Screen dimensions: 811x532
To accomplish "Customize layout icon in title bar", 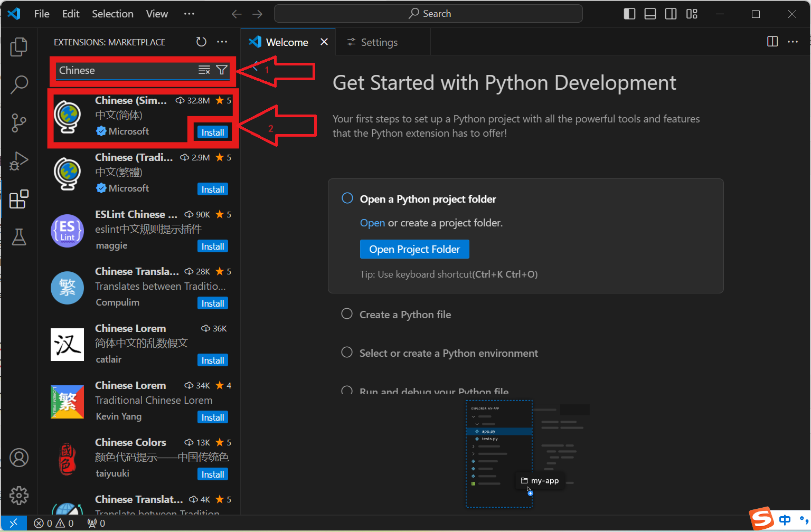I will (x=692, y=14).
